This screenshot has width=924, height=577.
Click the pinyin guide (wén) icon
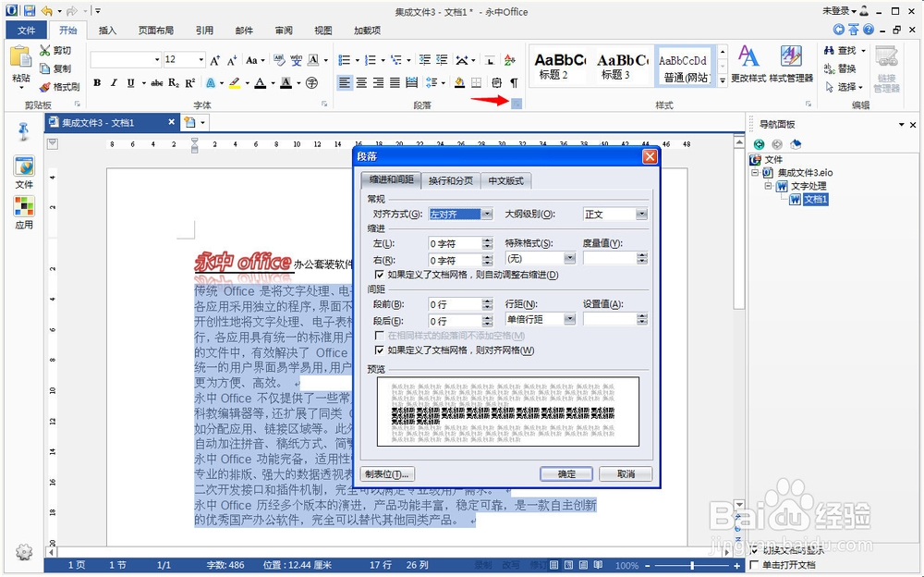tap(297, 60)
